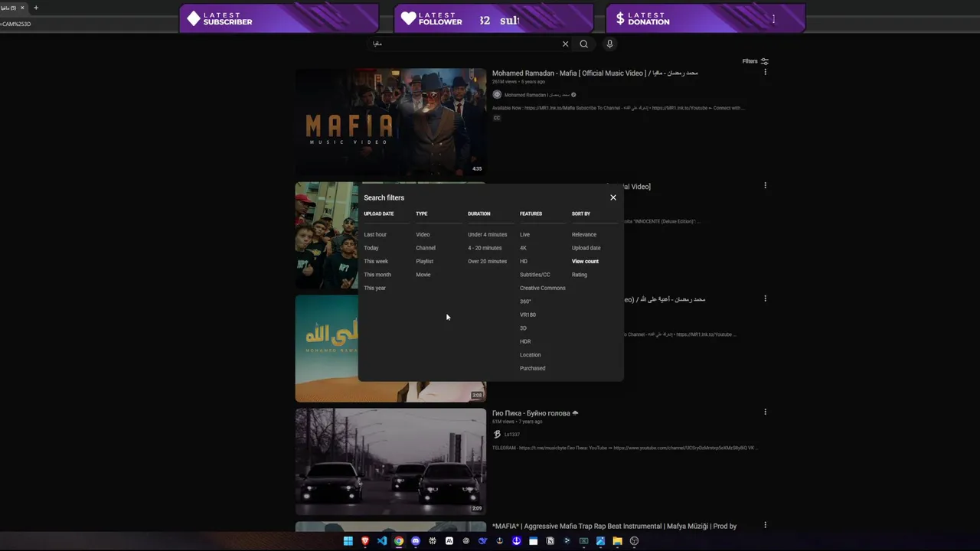Filter by This week
This screenshot has height=551, width=980.
(376, 261)
